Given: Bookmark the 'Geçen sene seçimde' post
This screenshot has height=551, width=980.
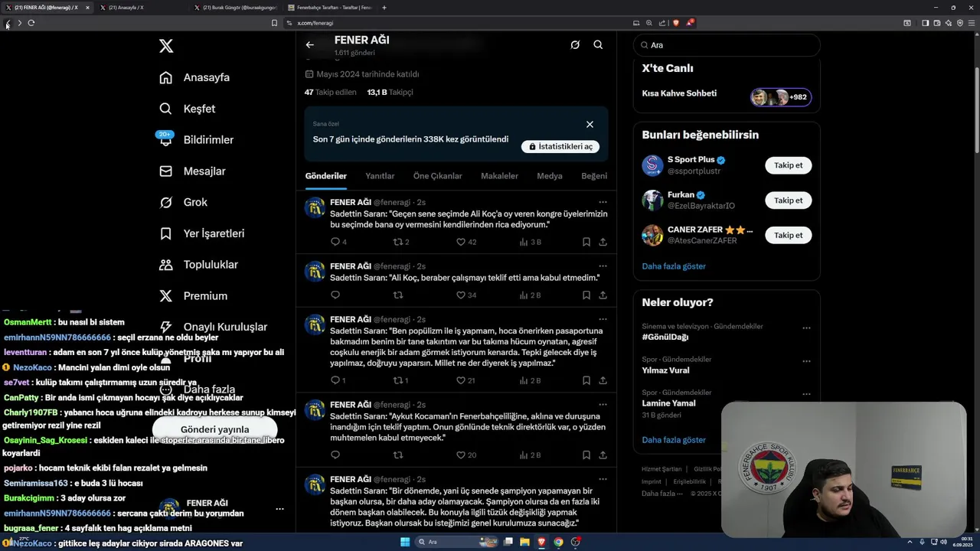Looking at the screenshot, I should click(x=586, y=242).
